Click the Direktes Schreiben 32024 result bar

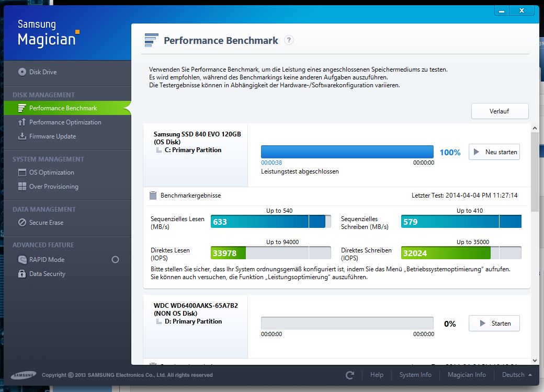coord(461,253)
